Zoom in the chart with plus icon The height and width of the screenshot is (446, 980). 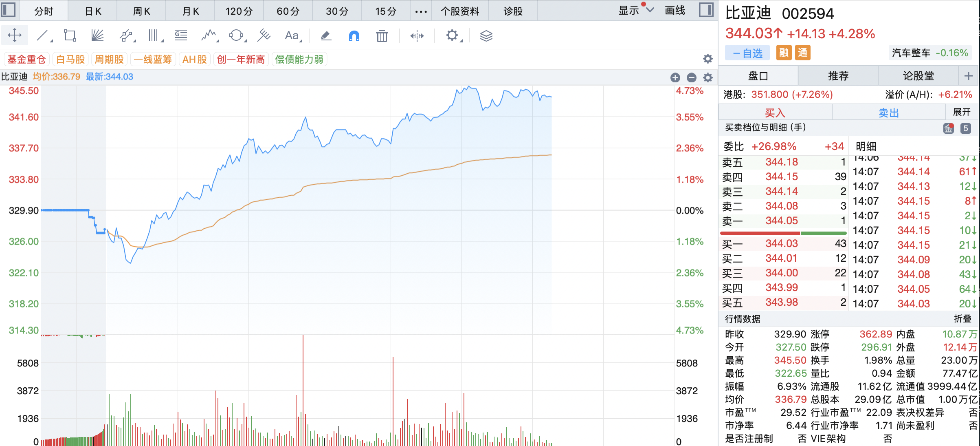click(x=675, y=77)
